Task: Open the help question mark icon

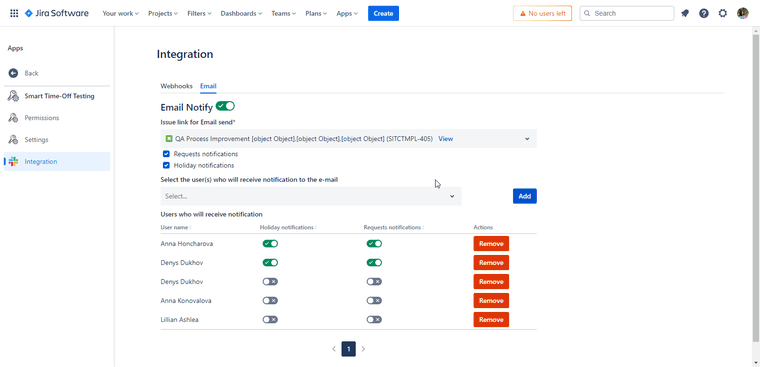Action: click(x=704, y=14)
